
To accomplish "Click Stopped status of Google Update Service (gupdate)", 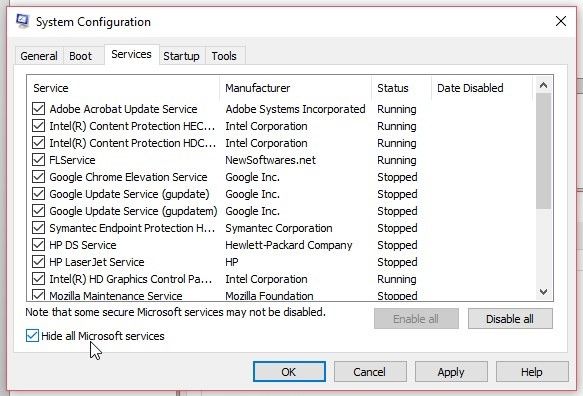I will pyautogui.click(x=397, y=194).
